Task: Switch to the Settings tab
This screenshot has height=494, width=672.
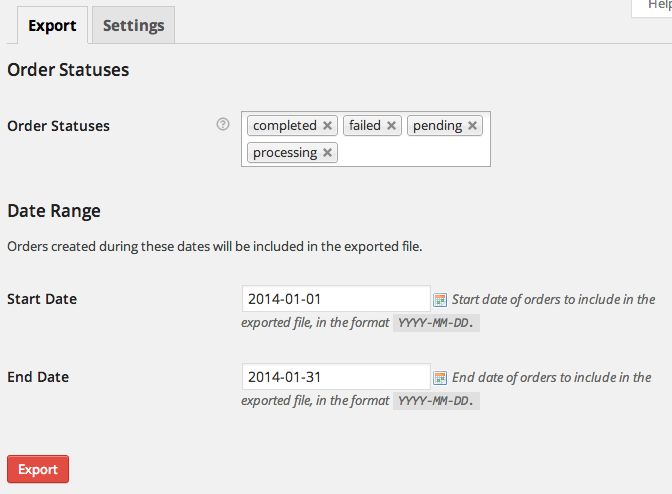Action: click(133, 25)
